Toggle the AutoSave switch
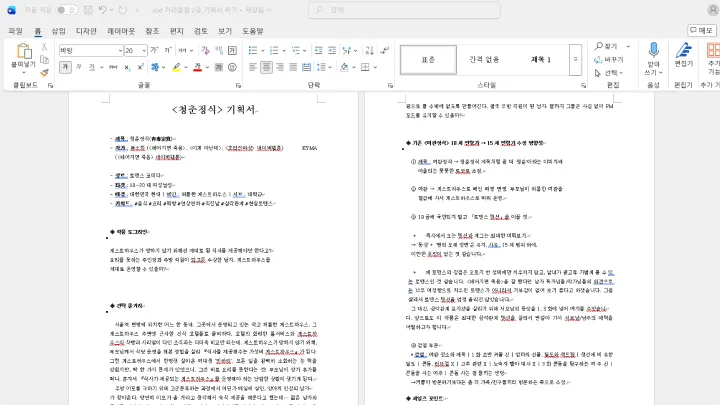 point(67,10)
